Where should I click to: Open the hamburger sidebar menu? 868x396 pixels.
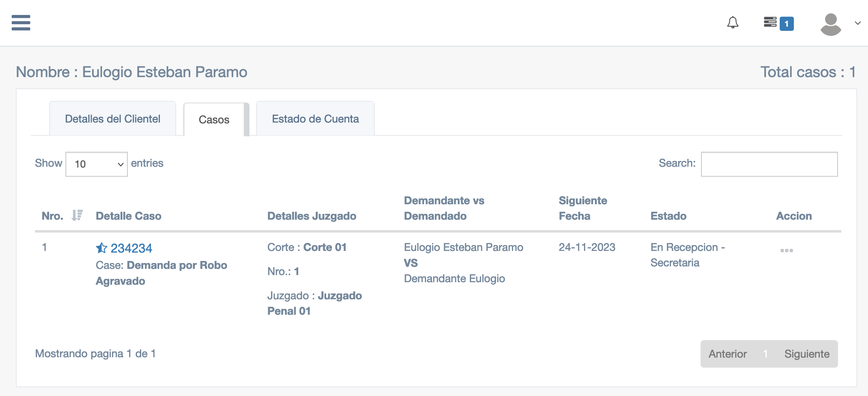[21, 23]
